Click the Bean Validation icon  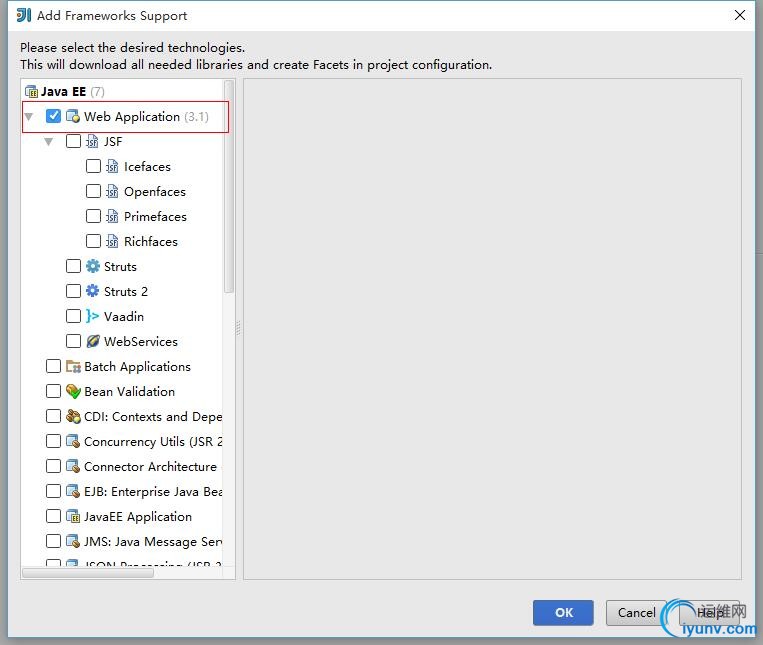(x=73, y=392)
